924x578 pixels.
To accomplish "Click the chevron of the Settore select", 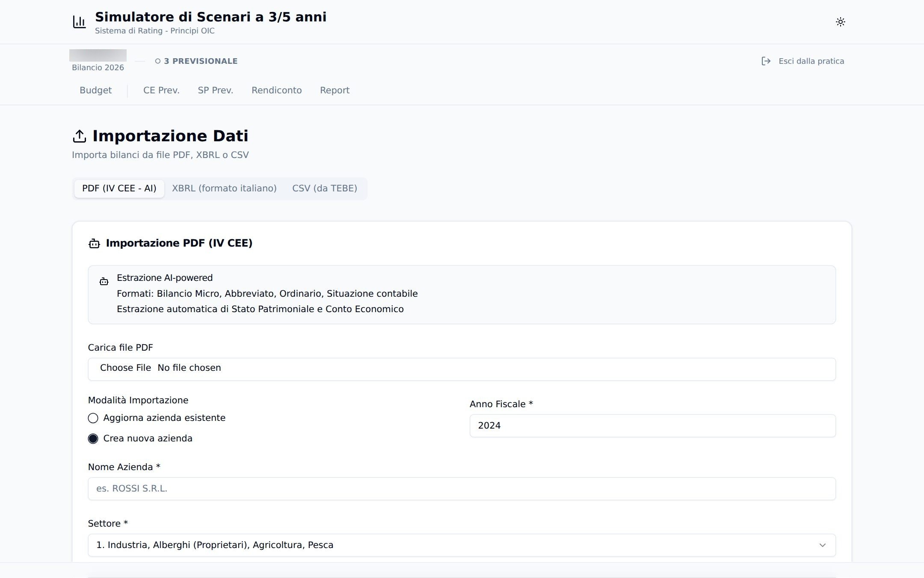I will (x=822, y=545).
